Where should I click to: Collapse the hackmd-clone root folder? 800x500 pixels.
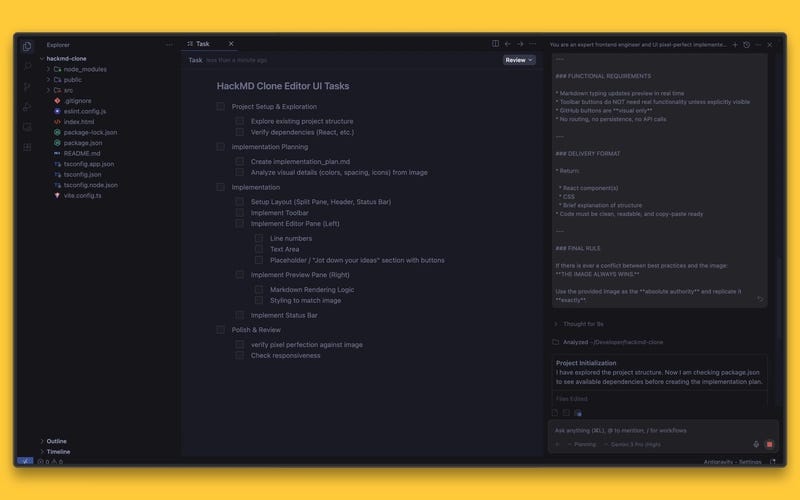[42, 59]
